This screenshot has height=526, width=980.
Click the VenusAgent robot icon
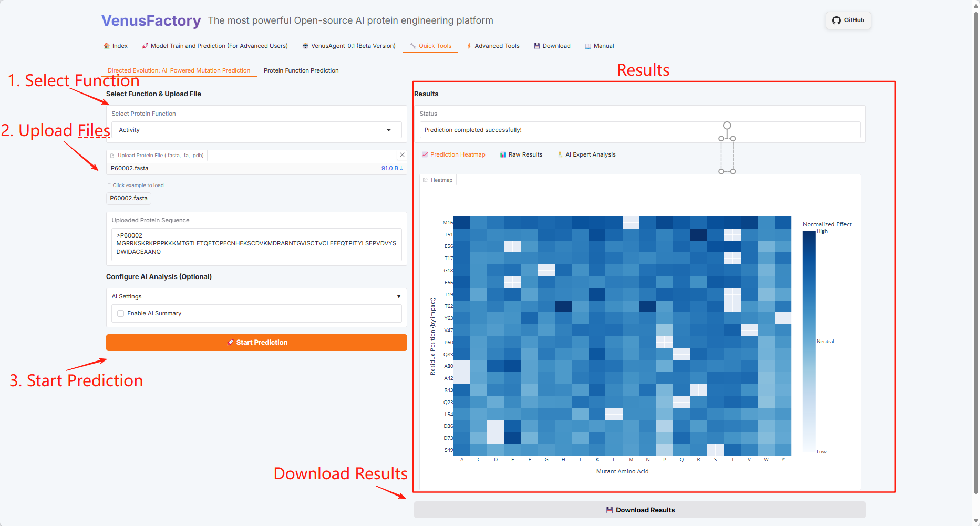click(x=305, y=46)
